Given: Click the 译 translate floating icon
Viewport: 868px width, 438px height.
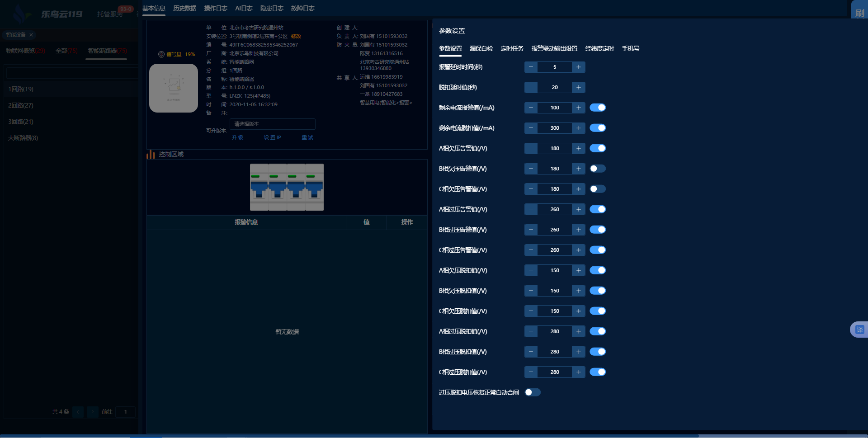Looking at the screenshot, I should point(859,330).
